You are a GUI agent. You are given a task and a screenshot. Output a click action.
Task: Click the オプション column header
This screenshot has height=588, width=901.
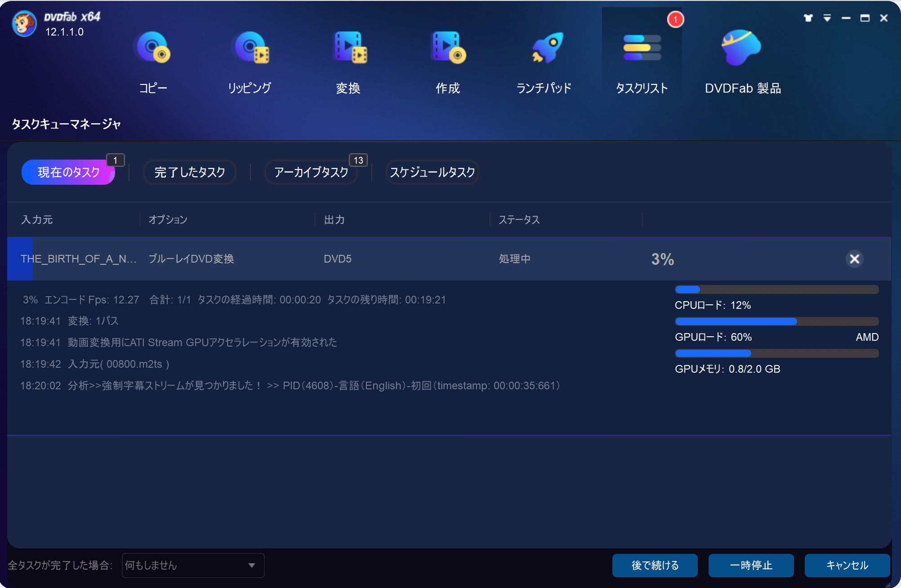coord(168,220)
